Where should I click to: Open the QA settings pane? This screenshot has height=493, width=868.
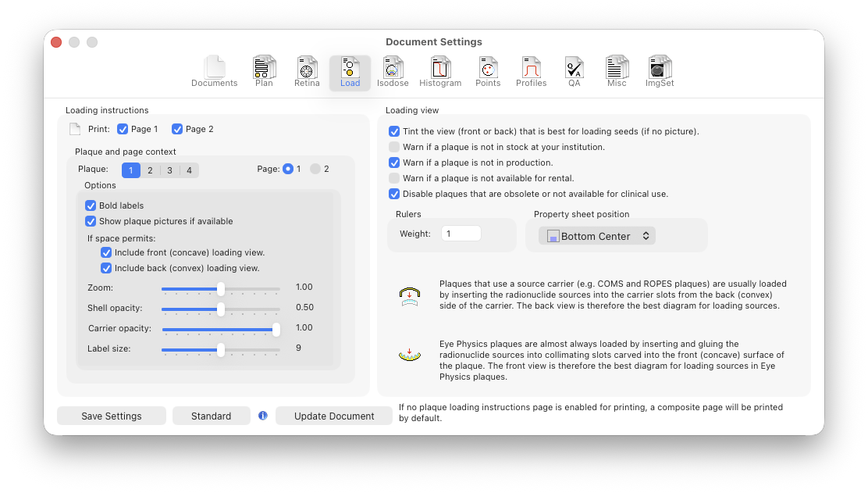pos(575,72)
